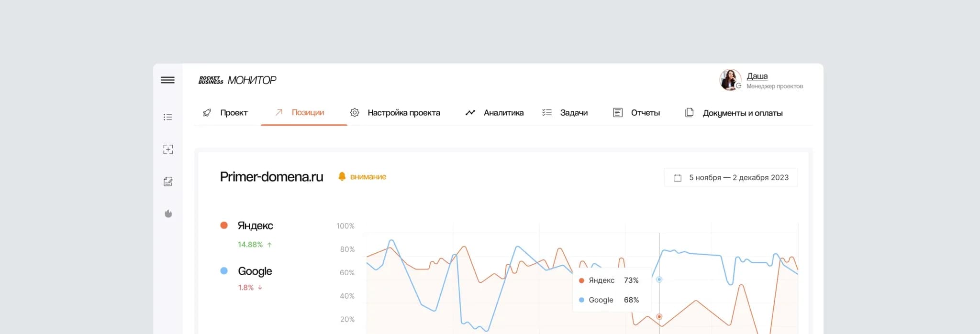Toggle the Яндекс series orange dot
980x334 pixels.
point(224,225)
